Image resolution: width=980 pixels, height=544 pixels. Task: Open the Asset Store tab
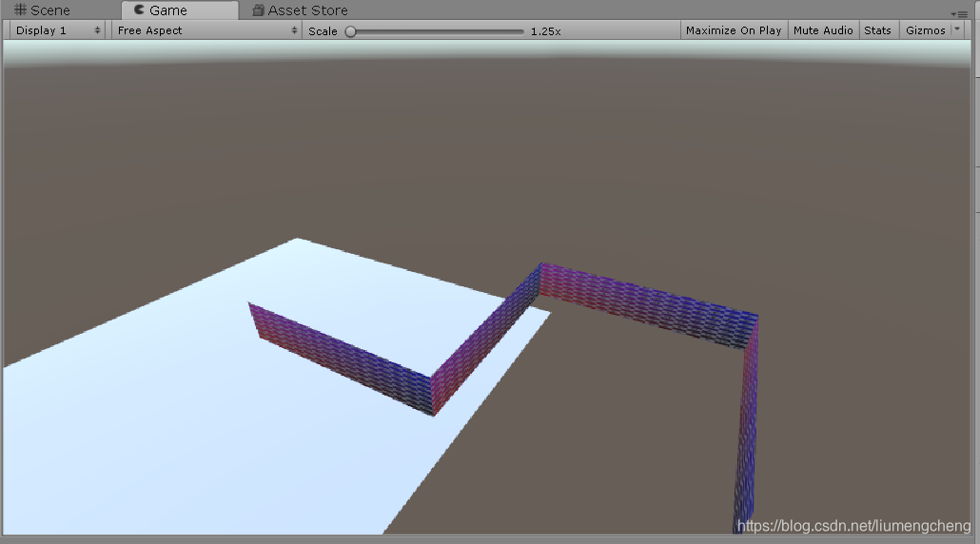tap(300, 10)
